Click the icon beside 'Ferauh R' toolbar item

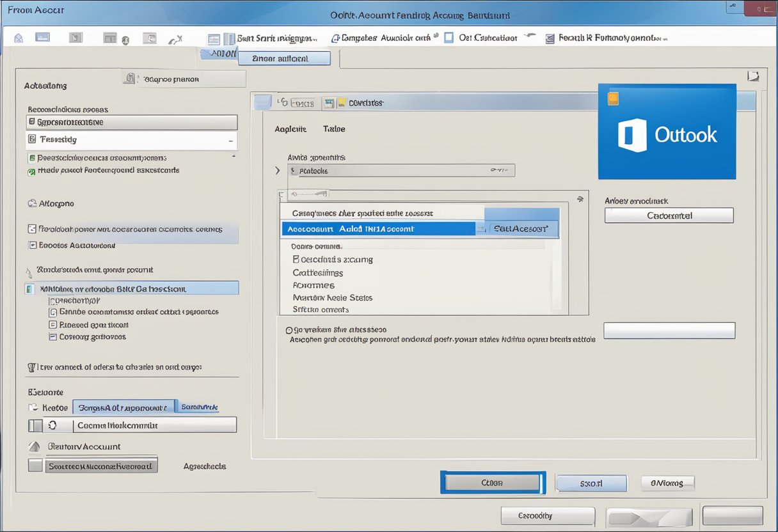(550, 38)
